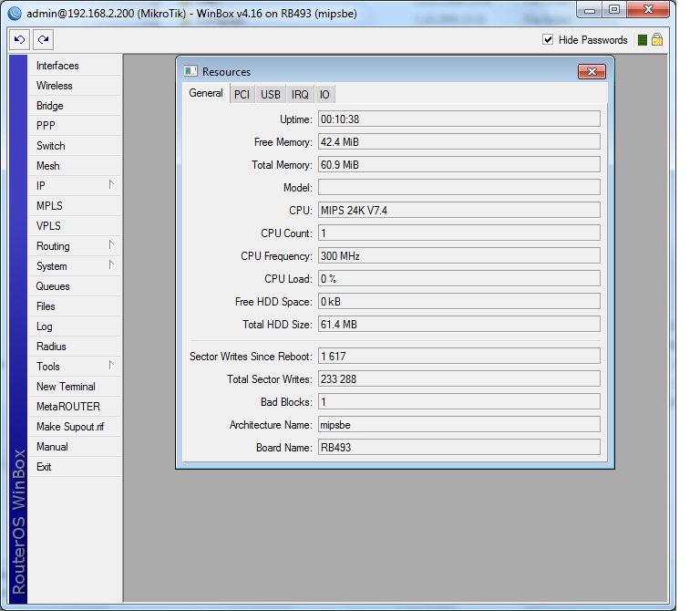This screenshot has height=611, width=700.
Task: Click the Board Name field RB493
Action: point(459,448)
